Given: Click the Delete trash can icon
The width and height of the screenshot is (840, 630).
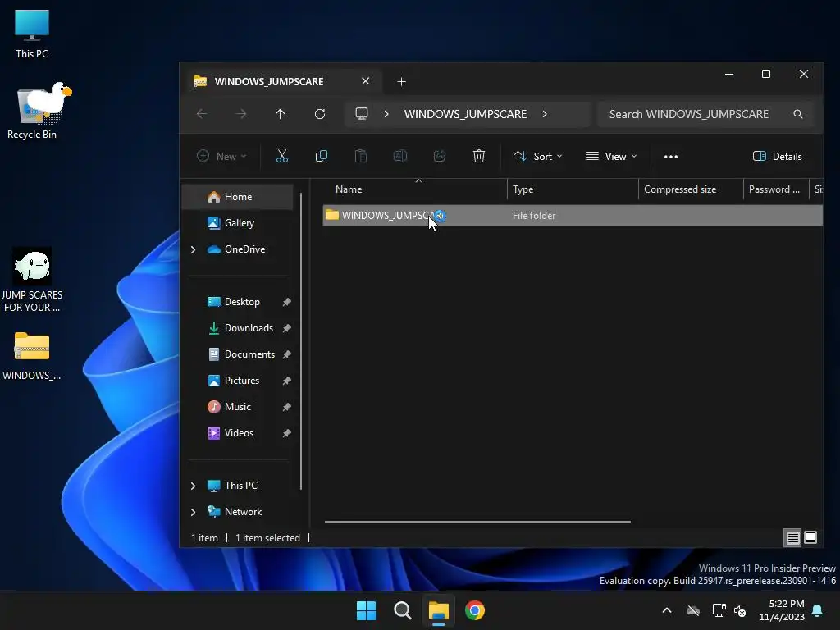Looking at the screenshot, I should point(479,156).
